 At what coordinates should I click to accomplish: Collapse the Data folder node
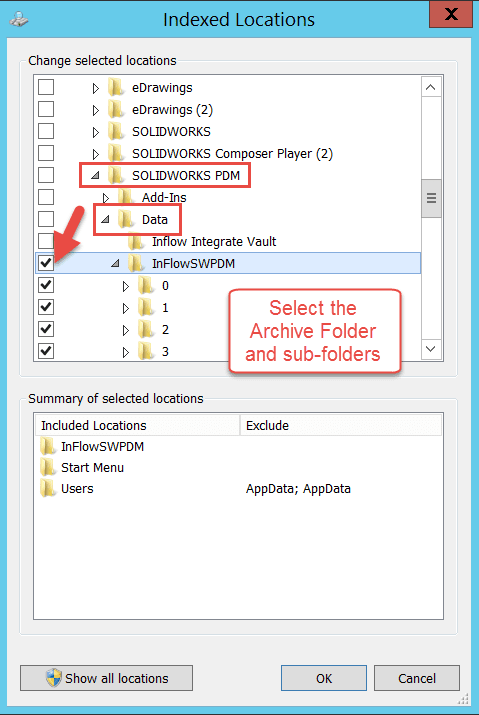(105, 219)
